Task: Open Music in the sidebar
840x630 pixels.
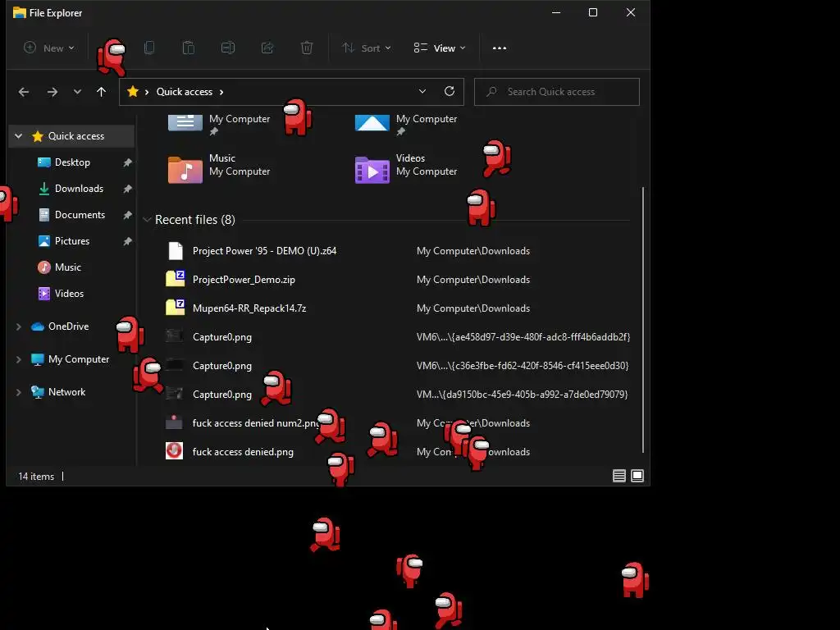Action: click(x=67, y=267)
